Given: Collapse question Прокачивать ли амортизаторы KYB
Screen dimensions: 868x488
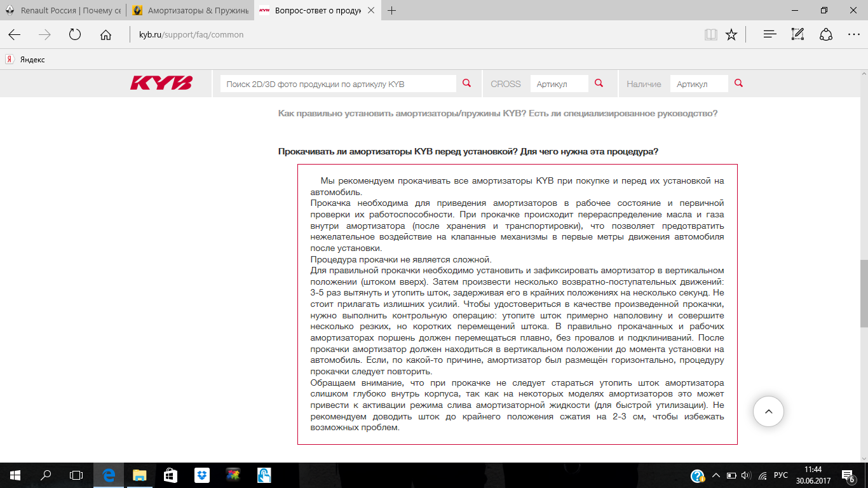Looking at the screenshot, I should point(468,152).
